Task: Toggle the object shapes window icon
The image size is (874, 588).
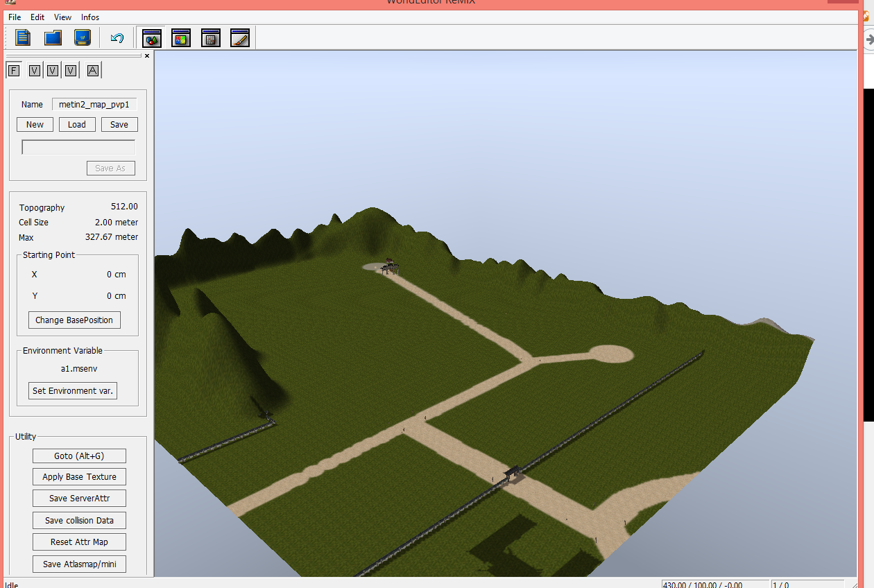Action: coord(151,37)
